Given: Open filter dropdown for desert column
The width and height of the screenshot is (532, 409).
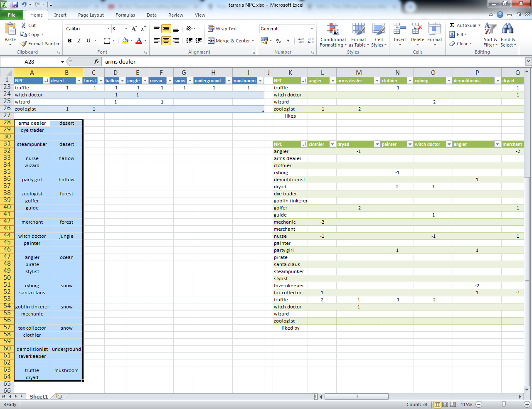Looking at the screenshot, I should [79, 81].
